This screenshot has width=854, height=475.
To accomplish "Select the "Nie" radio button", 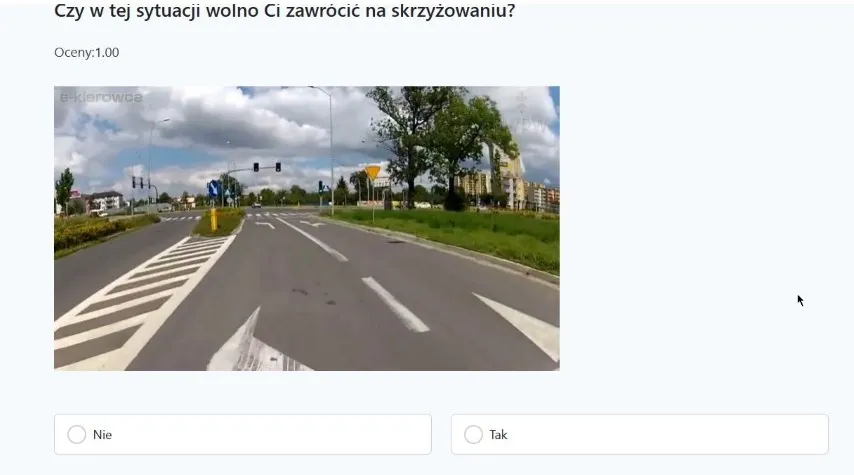I will click(x=77, y=435).
